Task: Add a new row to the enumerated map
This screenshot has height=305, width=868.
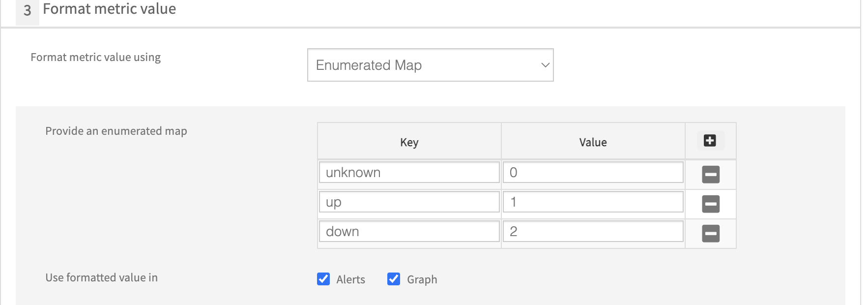Action: pyautogui.click(x=710, y=141)
